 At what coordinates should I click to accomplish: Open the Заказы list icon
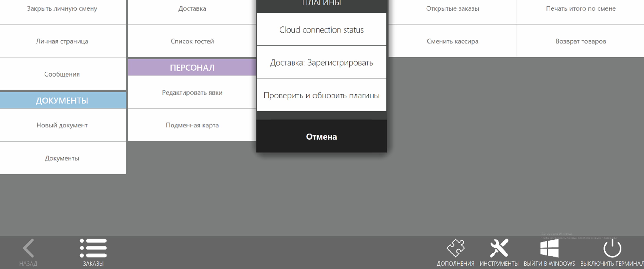93,248
